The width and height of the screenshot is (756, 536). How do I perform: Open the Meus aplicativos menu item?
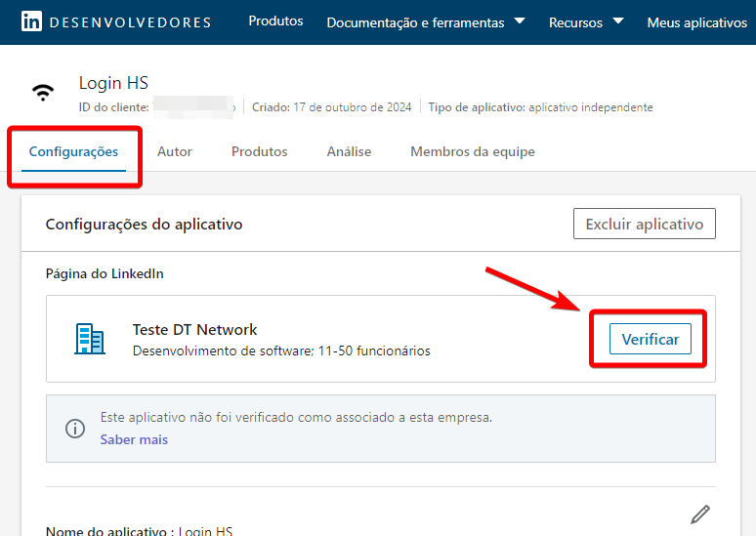coord(696,22)
